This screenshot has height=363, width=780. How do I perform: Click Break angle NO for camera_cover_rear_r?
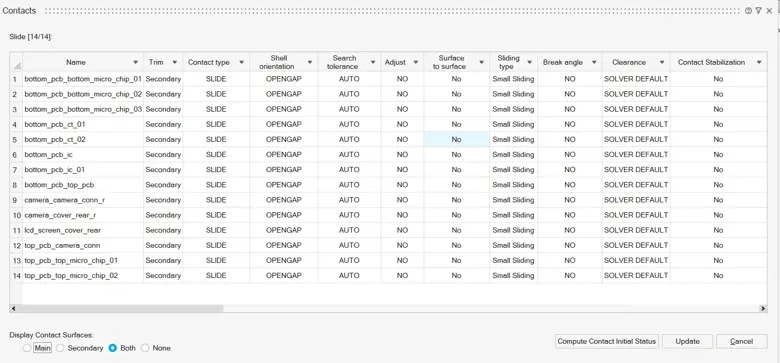coord(570,215)
